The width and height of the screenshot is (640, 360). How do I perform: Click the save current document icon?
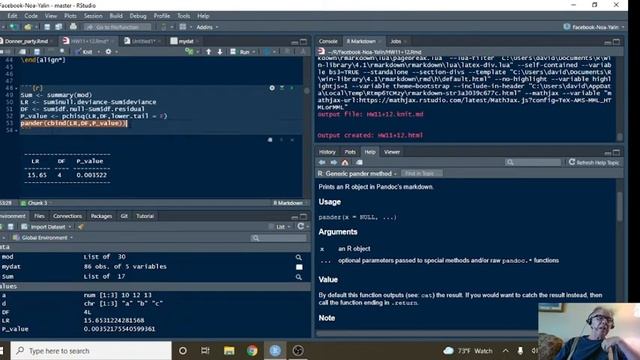coord(47,27)
